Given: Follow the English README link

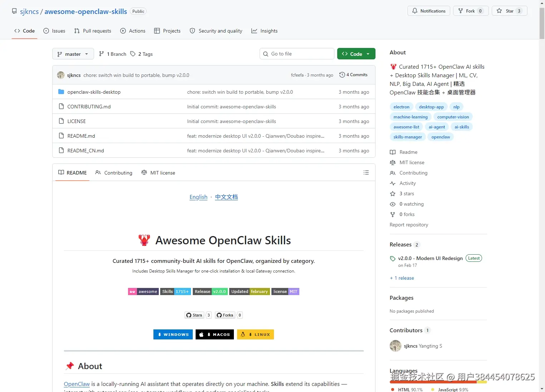Looking at the screenshot, I should coord(198,197).
